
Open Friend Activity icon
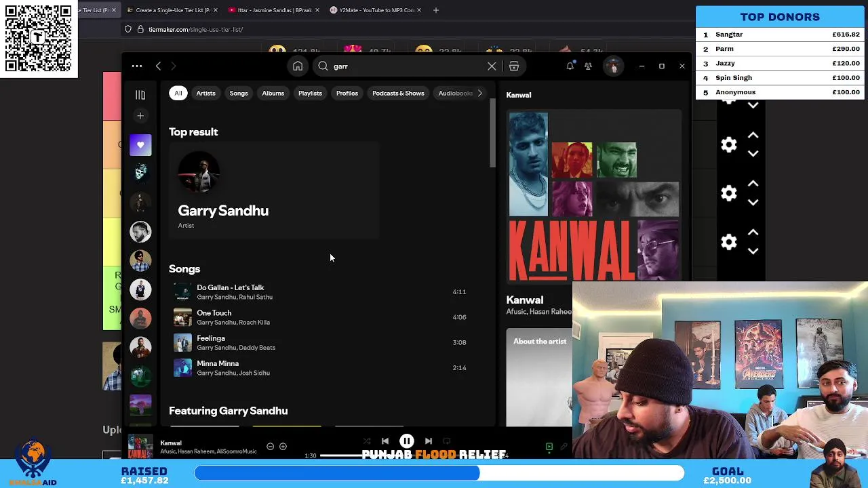coord(588,66)
